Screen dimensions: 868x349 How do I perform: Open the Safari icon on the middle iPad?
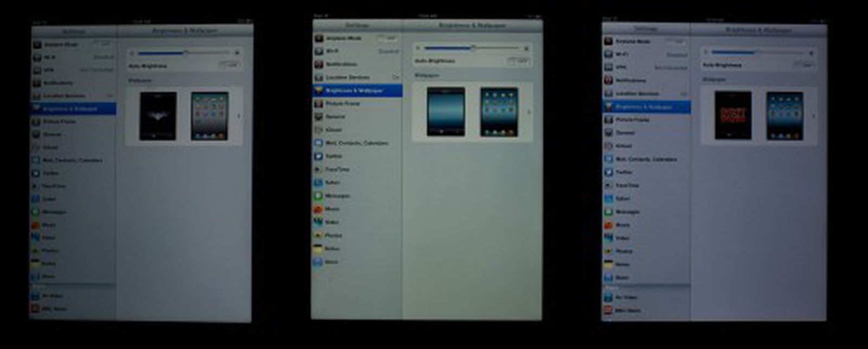click(x=318, y=182)
